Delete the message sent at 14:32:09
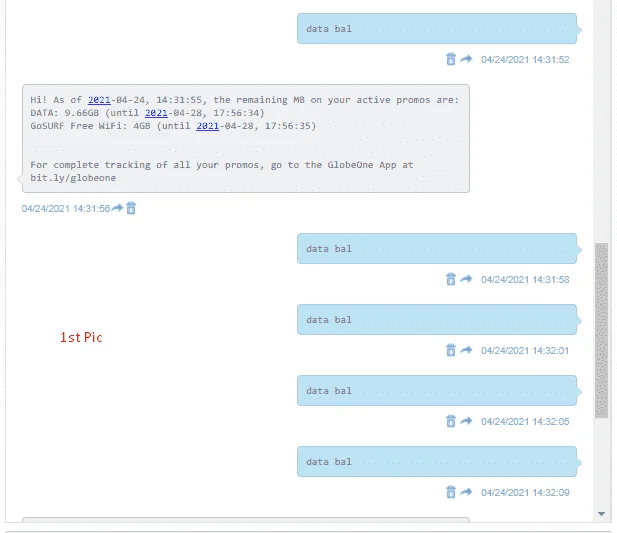 click(x=451, y=492)
